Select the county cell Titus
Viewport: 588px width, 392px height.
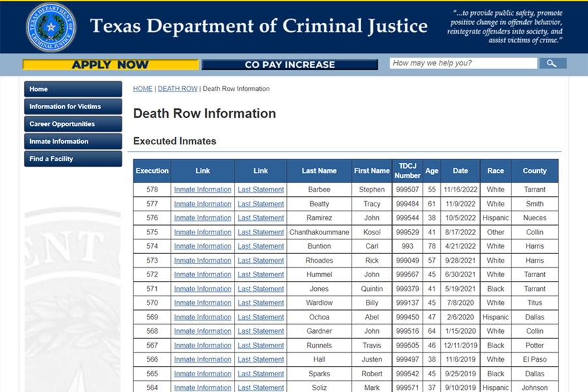point(534,302)
